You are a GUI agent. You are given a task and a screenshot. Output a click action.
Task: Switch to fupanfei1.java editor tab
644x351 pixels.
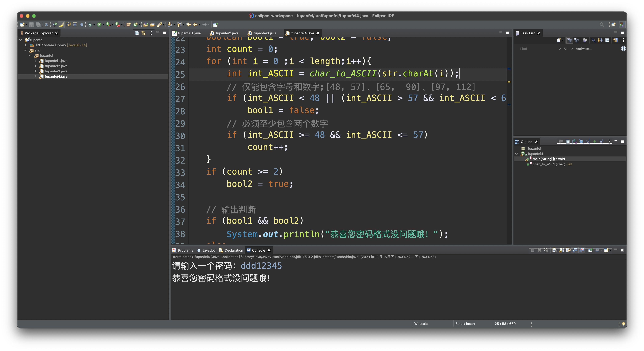(x=187, y=33)
